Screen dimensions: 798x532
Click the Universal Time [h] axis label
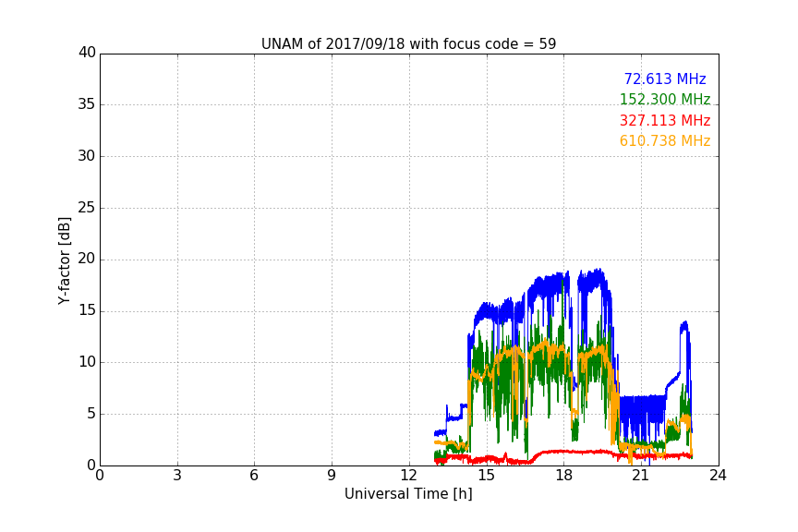tap(408, 494)
